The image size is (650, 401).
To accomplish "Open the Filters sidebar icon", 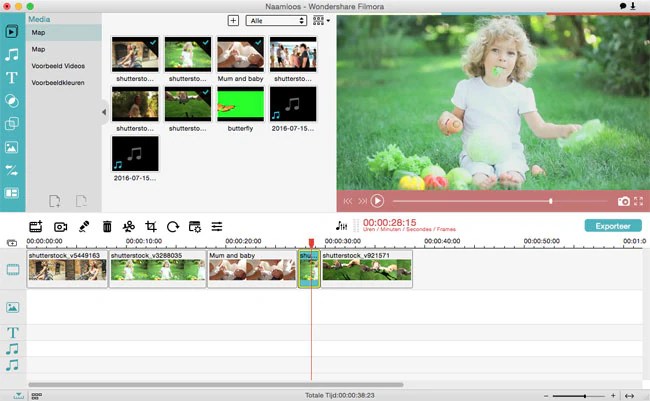I will [x=12, y=101].
